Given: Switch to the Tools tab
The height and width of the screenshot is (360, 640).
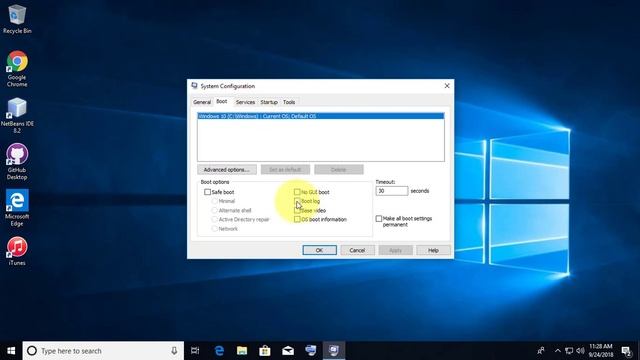Looking at the screenshot, I should click(289, 102).
